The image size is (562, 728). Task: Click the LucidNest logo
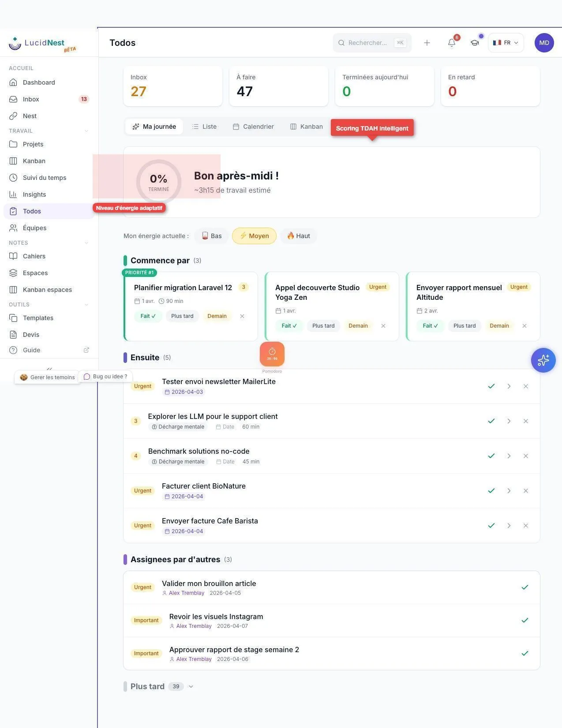click(42, 44)
